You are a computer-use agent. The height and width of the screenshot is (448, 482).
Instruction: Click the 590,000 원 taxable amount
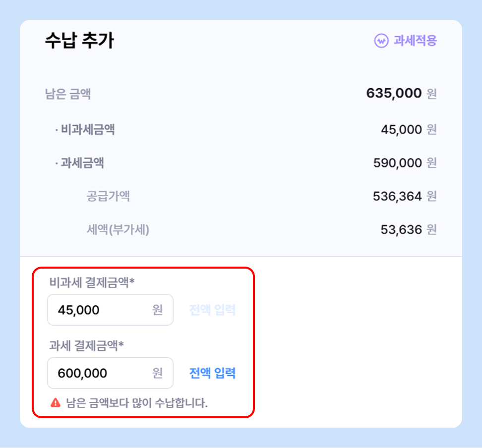click(404, 163)
